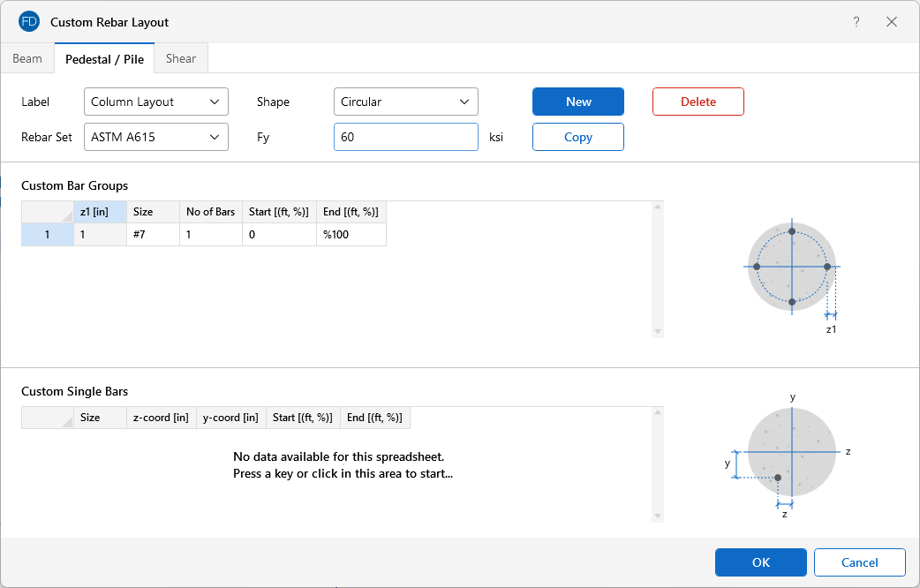
Task: Click the single bar coordinate diagram
Action: [x=791, y=452]
